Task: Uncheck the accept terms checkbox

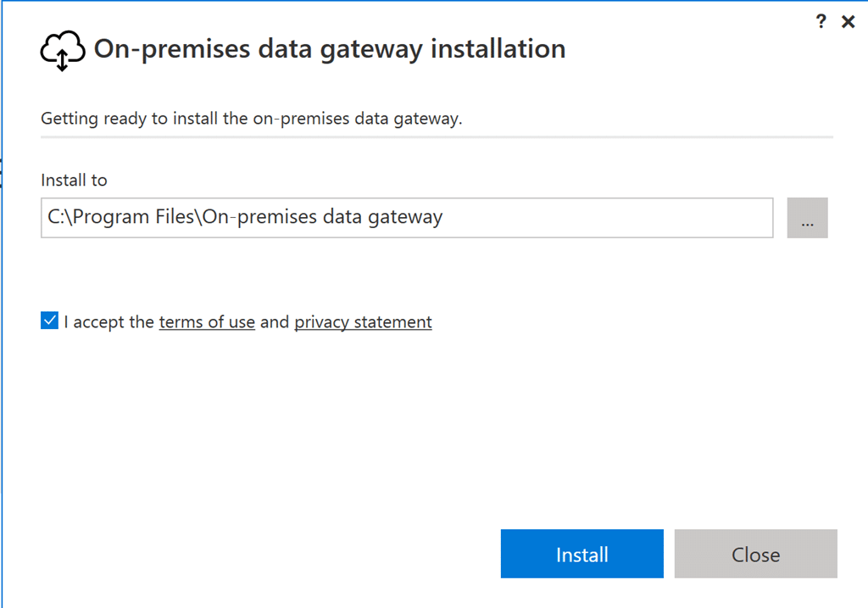Action: 49,321
